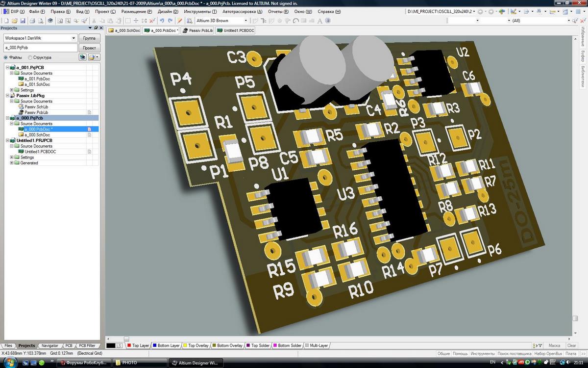The height and width of the screenshot is (368, 588).
Task: Click the red Top Layer color swatch
Action: tap(129, 345)
